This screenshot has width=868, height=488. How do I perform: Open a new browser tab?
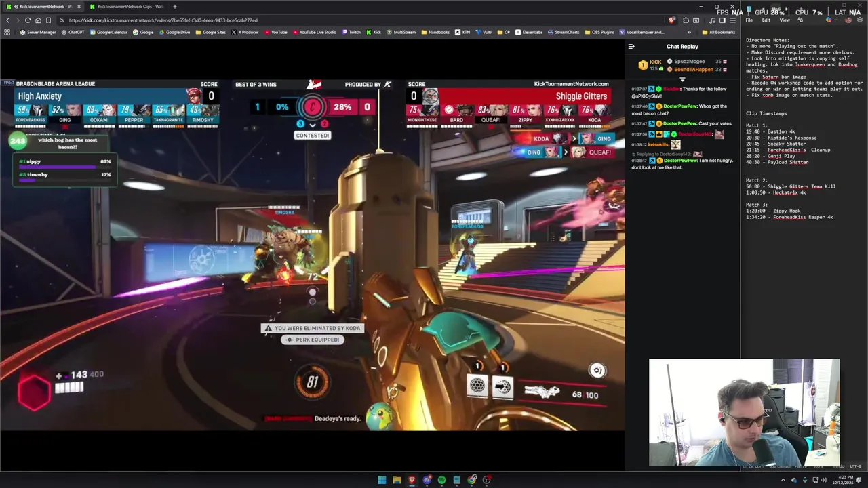click(174, 7)
